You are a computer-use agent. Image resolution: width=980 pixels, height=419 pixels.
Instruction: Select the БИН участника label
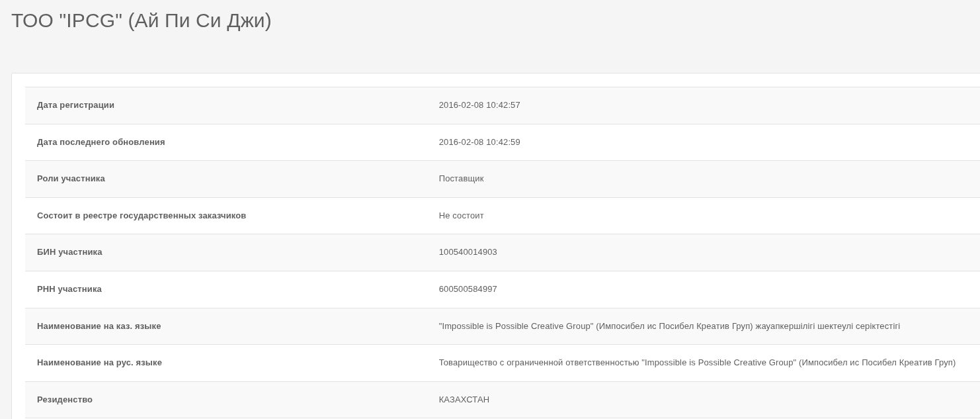(x=69, y=252)
